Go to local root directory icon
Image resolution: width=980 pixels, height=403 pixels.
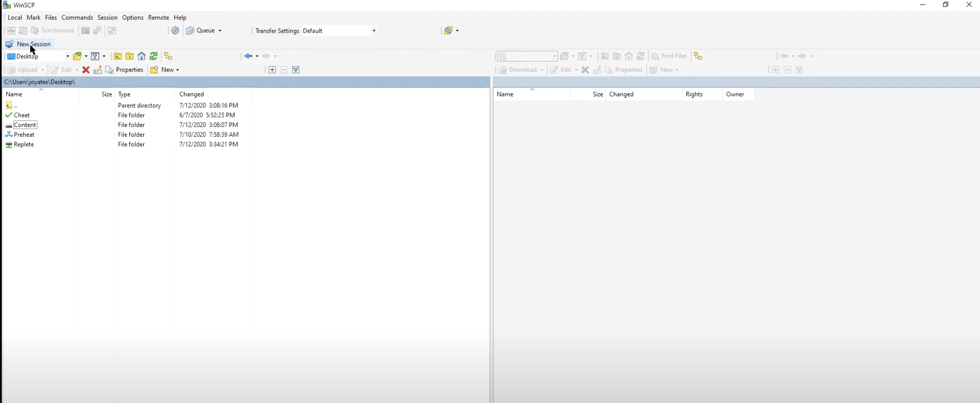pyautogui.click(x=130, y=56)
